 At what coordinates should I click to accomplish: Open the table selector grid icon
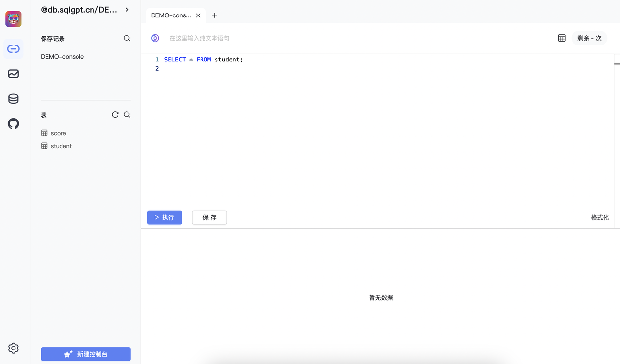coord(562,38)
